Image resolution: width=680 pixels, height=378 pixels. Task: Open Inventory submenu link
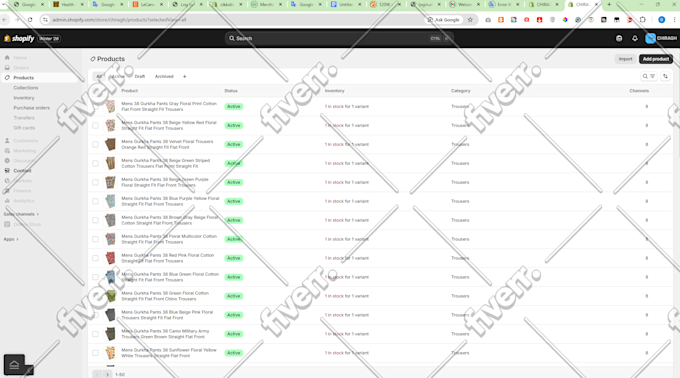coord(24,98)
